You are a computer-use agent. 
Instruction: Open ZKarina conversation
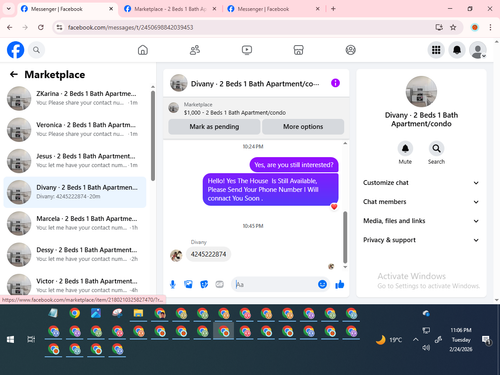coord(75,98)
